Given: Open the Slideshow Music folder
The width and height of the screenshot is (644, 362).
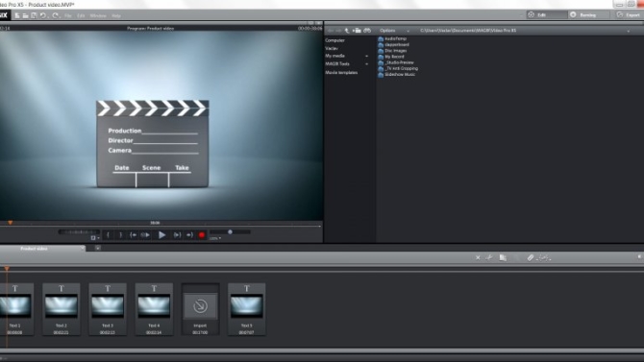Looking at the screenshot, I should tap(396, 75).
